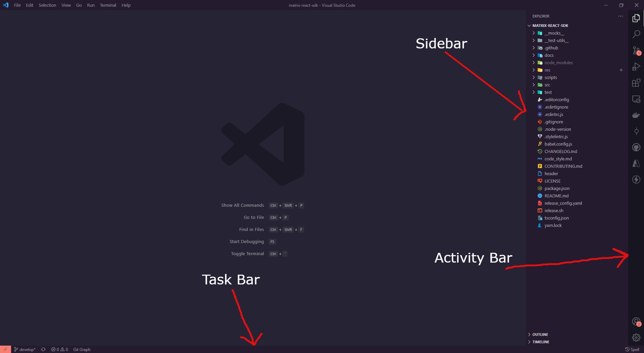Expand the TIMELINE section
This screenshot has height=353, width=644.
click(x=577, y=342)
